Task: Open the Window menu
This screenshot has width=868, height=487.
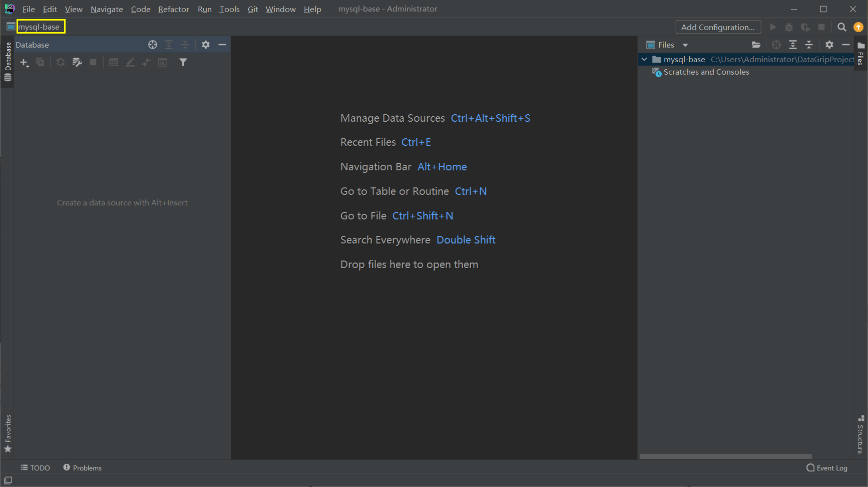Action: tap(280, 9)
